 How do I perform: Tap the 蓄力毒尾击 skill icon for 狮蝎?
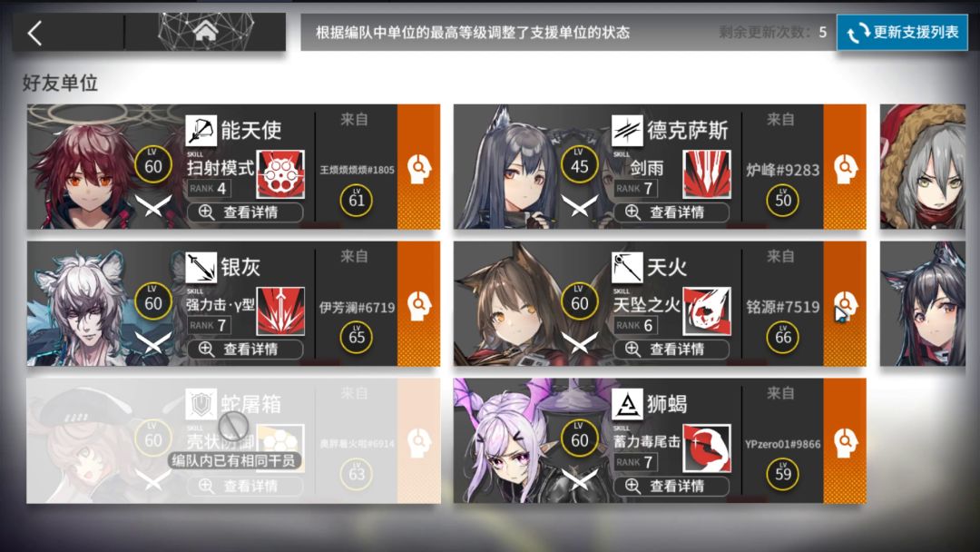[707, 448]
